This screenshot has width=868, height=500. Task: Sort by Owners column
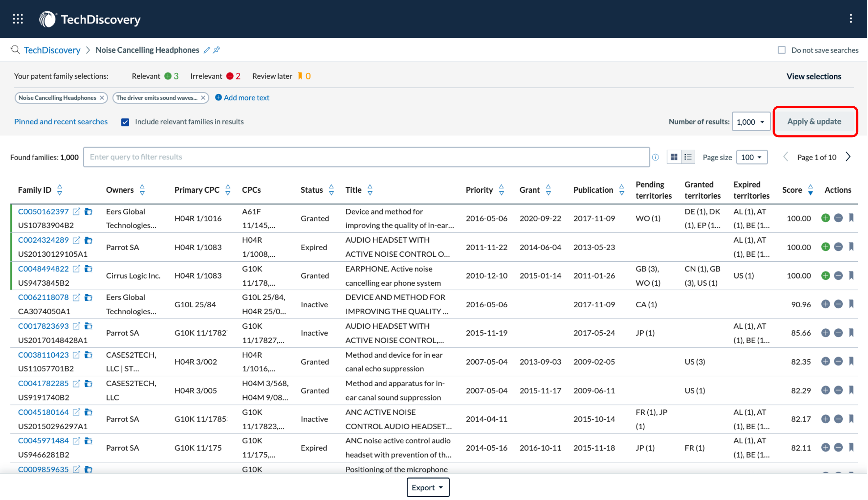point(142,190)
